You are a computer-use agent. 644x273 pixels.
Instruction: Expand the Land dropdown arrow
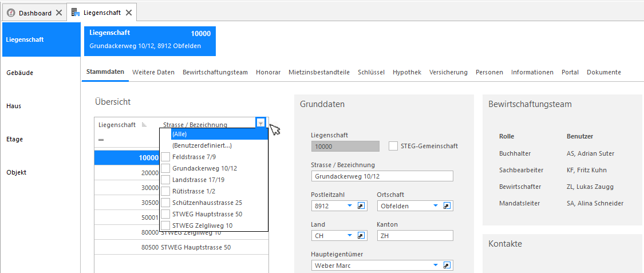tap(350, 236)
